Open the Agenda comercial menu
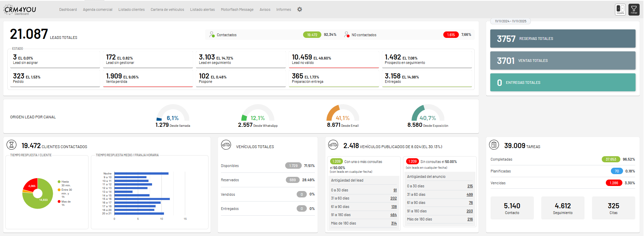This screenshot has width=644, height=236. (98, 9)
